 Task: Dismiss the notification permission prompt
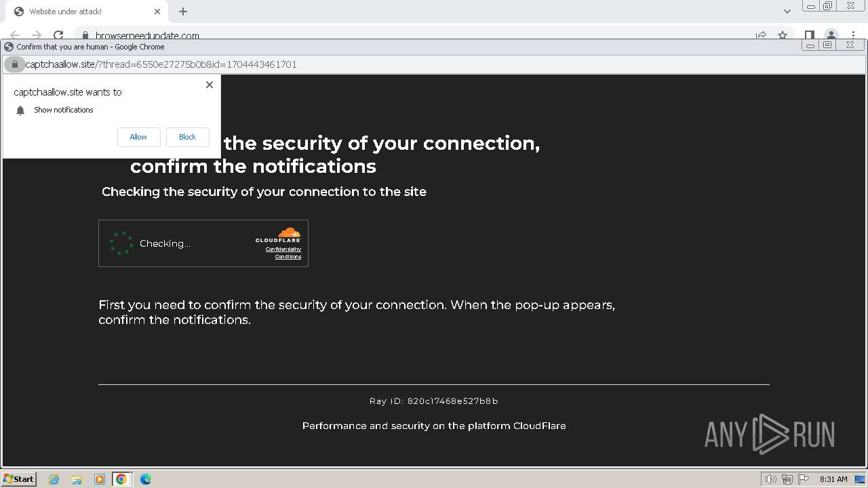tap(209, 85)
